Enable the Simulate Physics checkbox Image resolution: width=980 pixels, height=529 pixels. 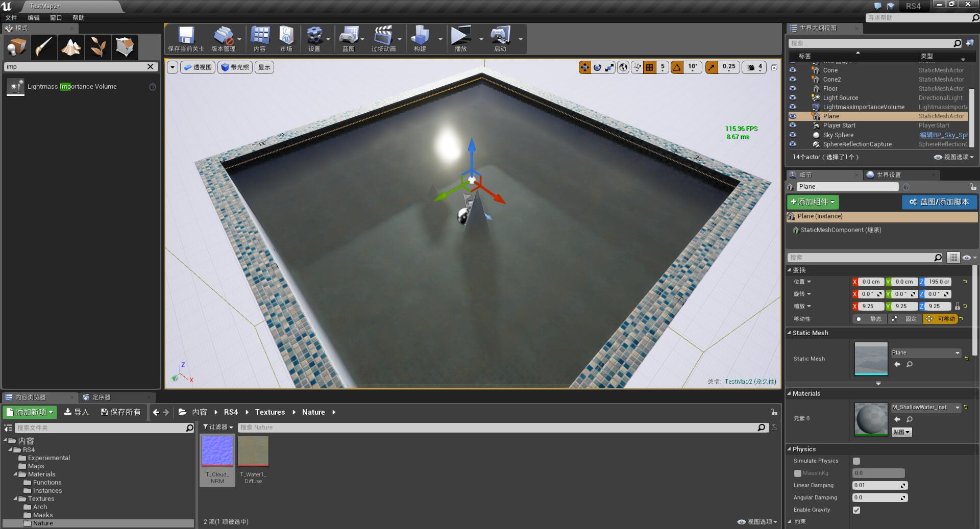pyautogui.click(x=856, y=461)
